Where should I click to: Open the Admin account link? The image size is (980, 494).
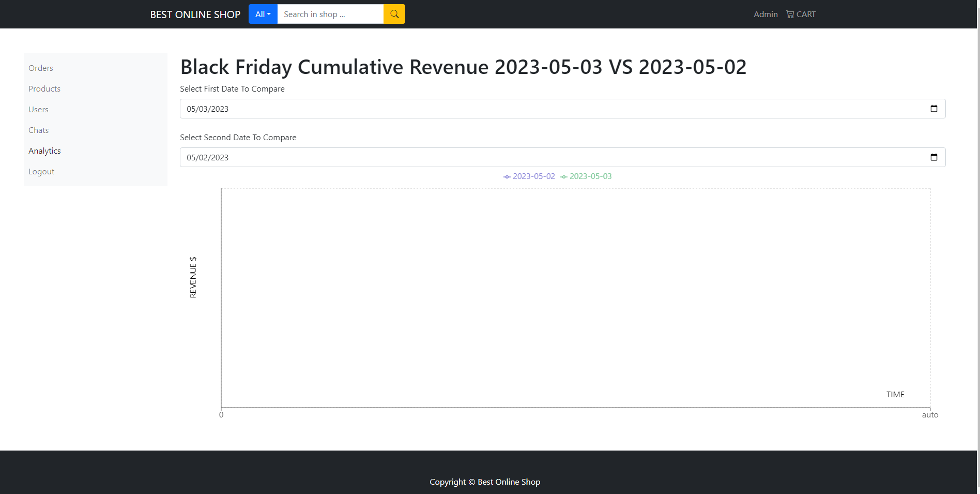[x=765, y=14]
